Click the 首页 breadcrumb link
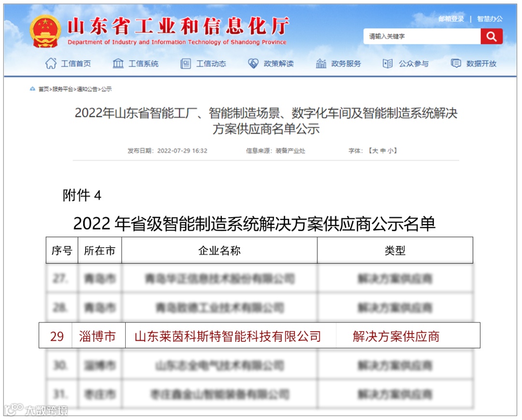Image resolution: width=522 pixels, height=420 pixels. (x=43, y=89)
